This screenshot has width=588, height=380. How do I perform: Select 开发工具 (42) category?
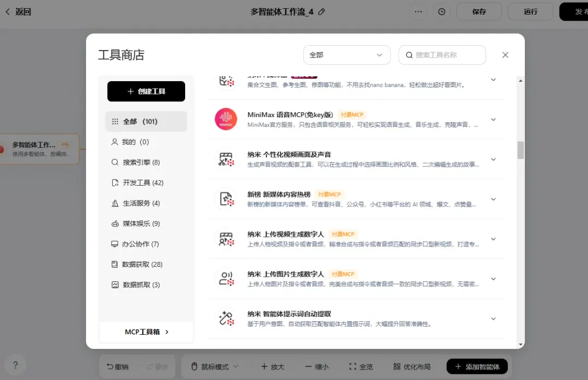(146, 183)
